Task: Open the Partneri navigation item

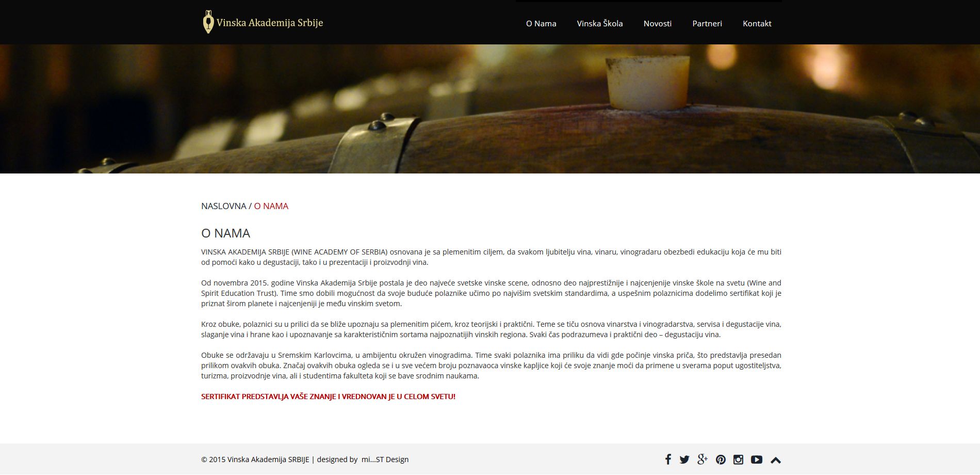Action: pos(707,23)
